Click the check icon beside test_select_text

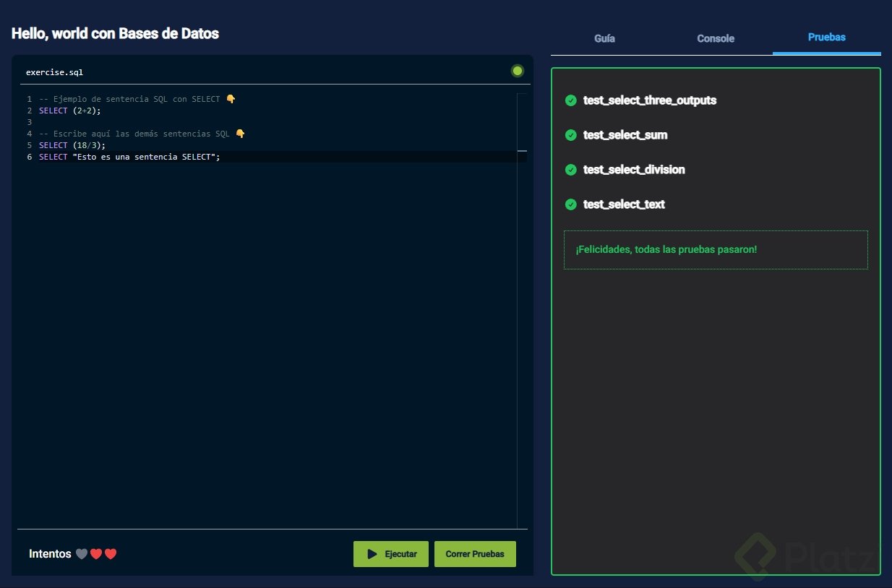pyautogui.click(x=570, y=204)
